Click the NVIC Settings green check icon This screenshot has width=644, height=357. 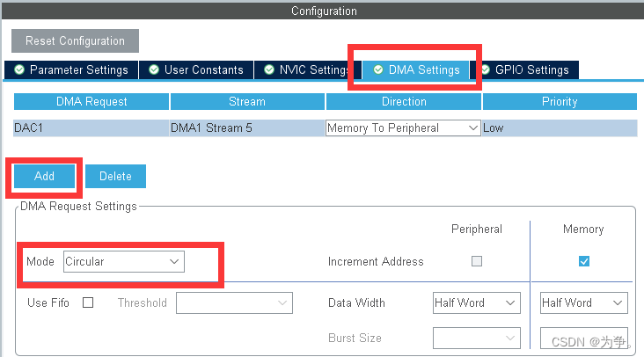(x=269, y=69)
